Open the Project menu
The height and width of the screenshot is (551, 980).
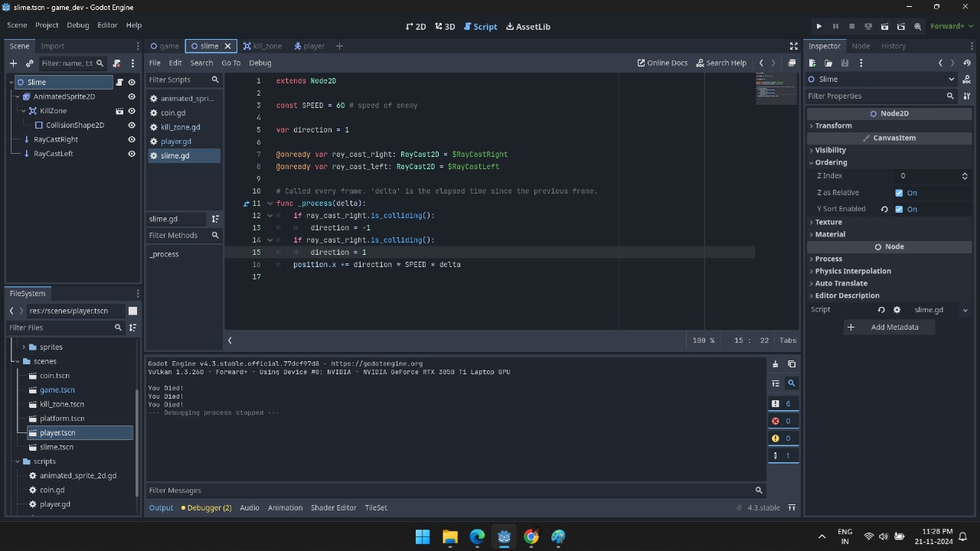pos(47,25)
